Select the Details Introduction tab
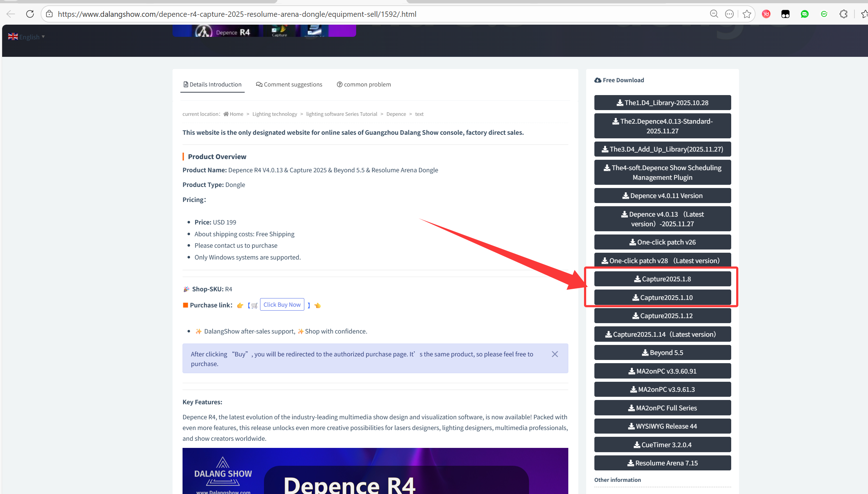Image resolution: width=868 pixels, height=494 pixels. pyautogui.click(x=213, y=84)
